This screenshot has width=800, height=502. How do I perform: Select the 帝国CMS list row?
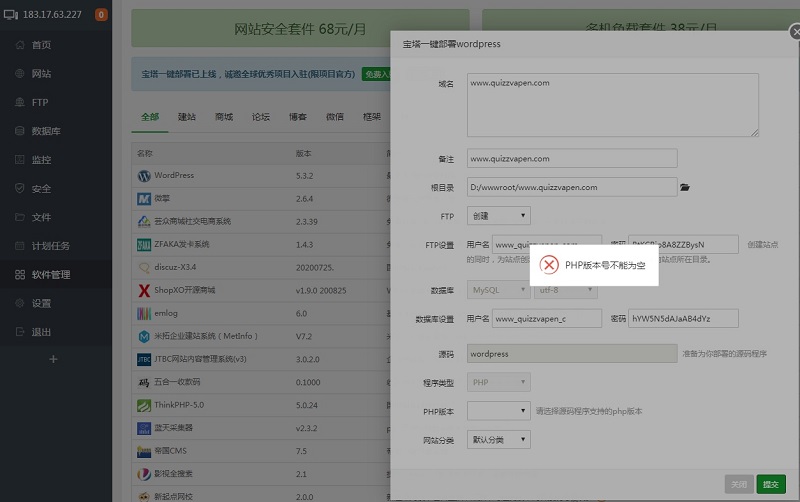[x=261, y=451]
